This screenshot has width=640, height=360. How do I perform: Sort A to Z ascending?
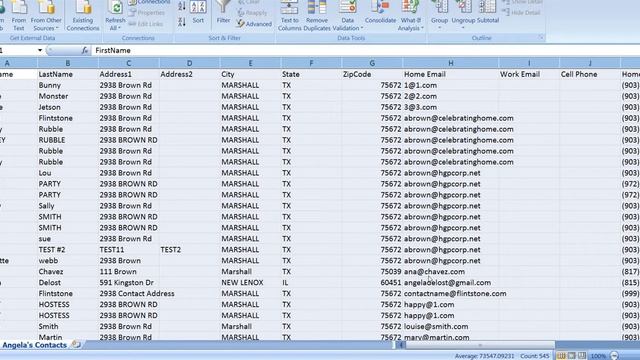182,6
